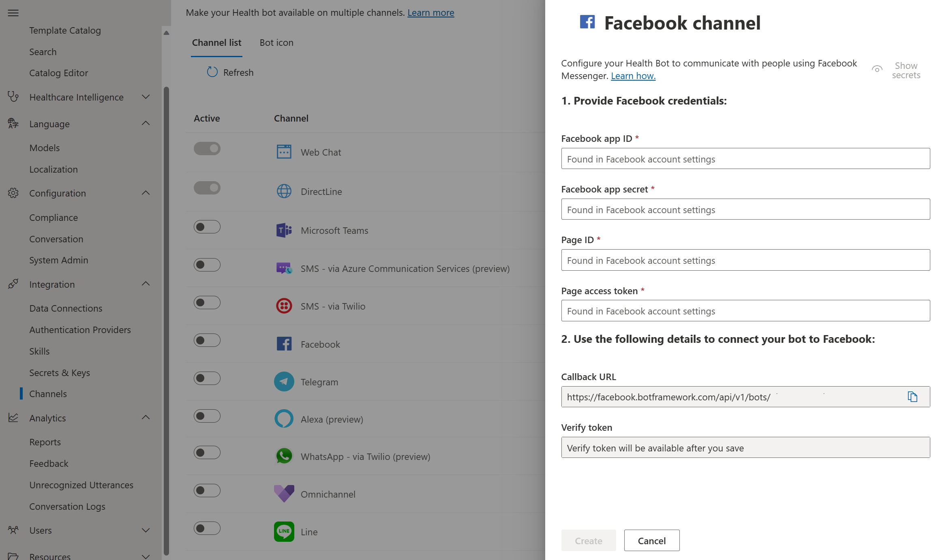Screen dimensions: 938x560
Task: Click the WhatsApp icon
Action: [284, 456]
